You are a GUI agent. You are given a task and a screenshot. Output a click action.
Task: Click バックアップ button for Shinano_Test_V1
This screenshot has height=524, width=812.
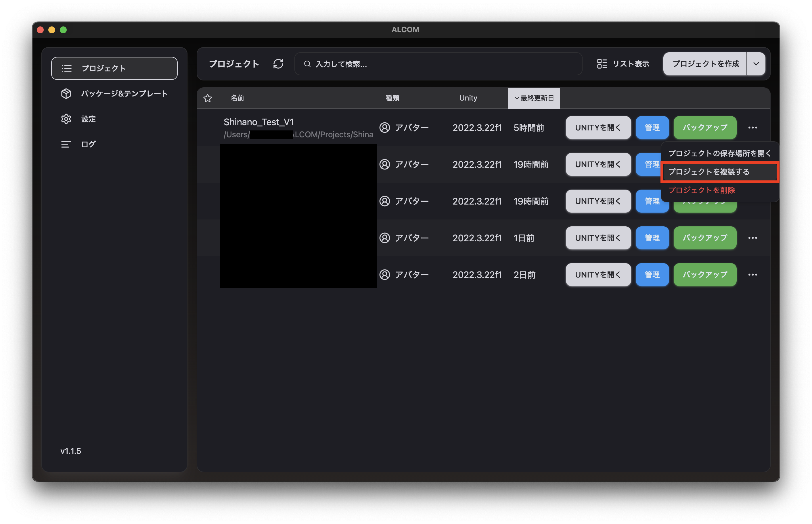tap(704, 128)
